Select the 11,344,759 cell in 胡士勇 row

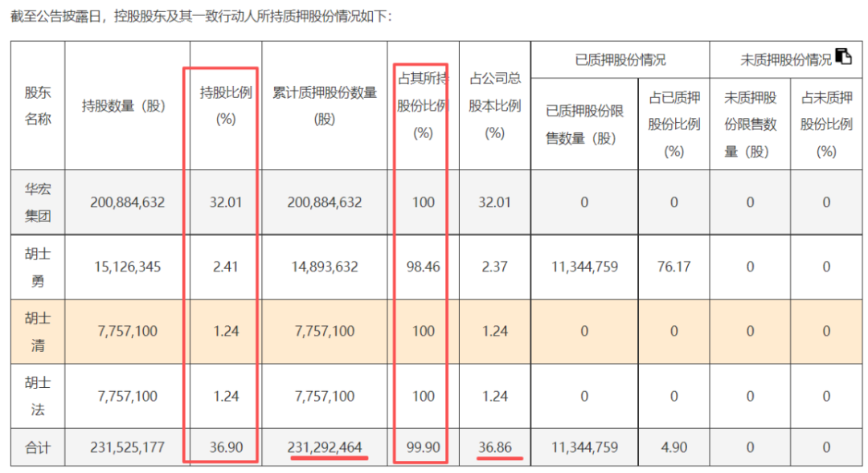(584, 267)
